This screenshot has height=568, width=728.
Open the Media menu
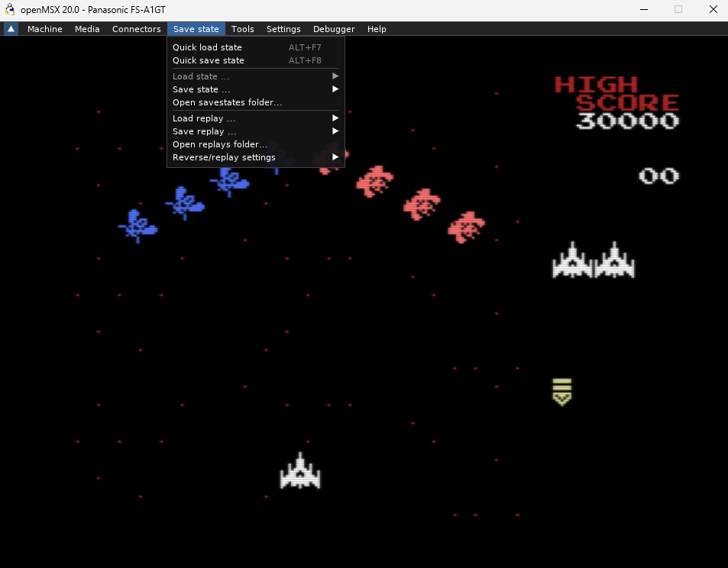tap(87, 29)
